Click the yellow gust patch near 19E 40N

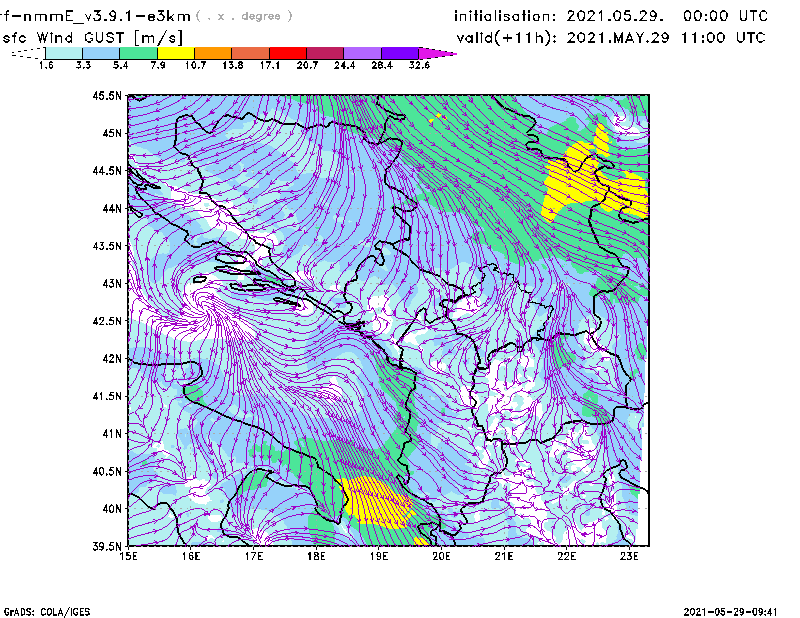pyautogui.click(x=377, y=501)
